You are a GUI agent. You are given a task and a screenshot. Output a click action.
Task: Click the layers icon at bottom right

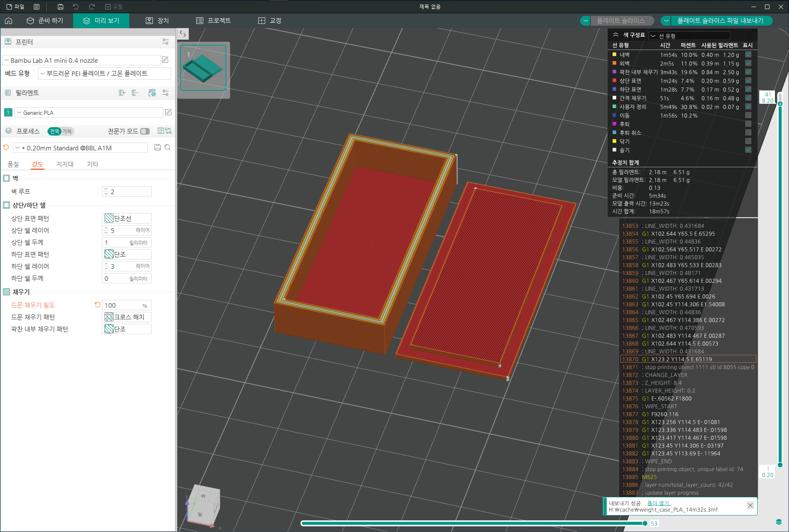coord(779,522)
